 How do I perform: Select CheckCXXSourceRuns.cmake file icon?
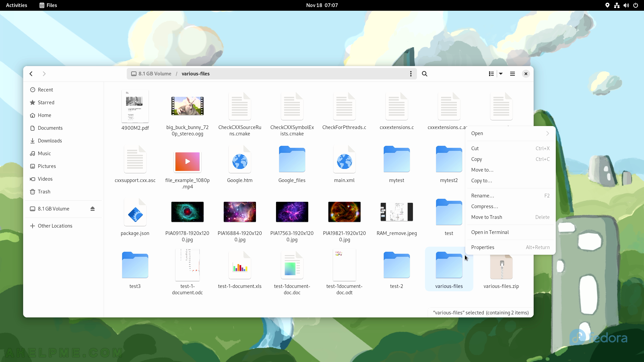(240, 106)
